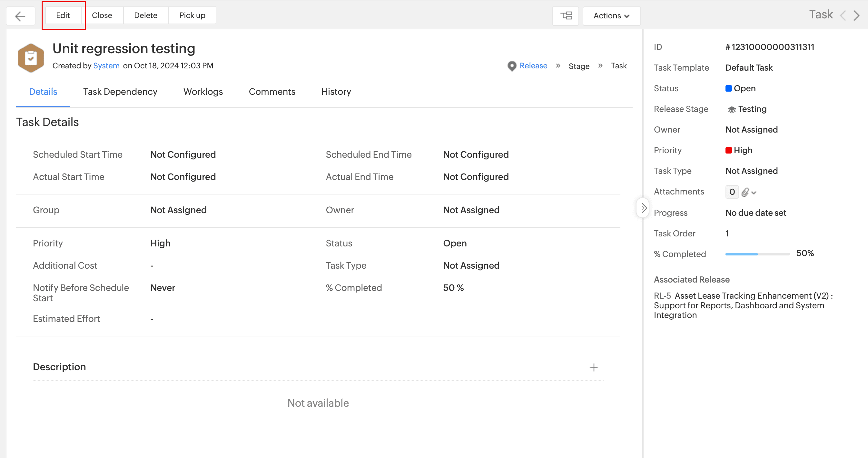Collapse the right side details panel
The image size is (868, 458).
(643, 208)
